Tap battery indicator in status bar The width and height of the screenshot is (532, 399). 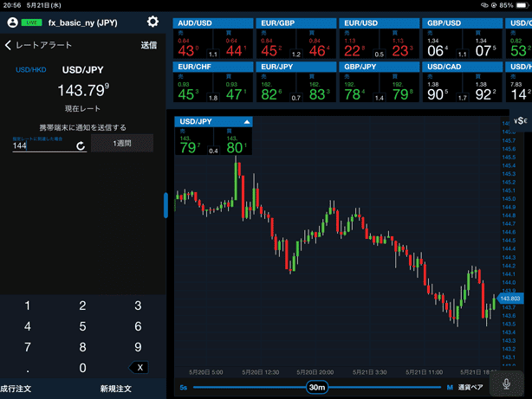(522, 5)
